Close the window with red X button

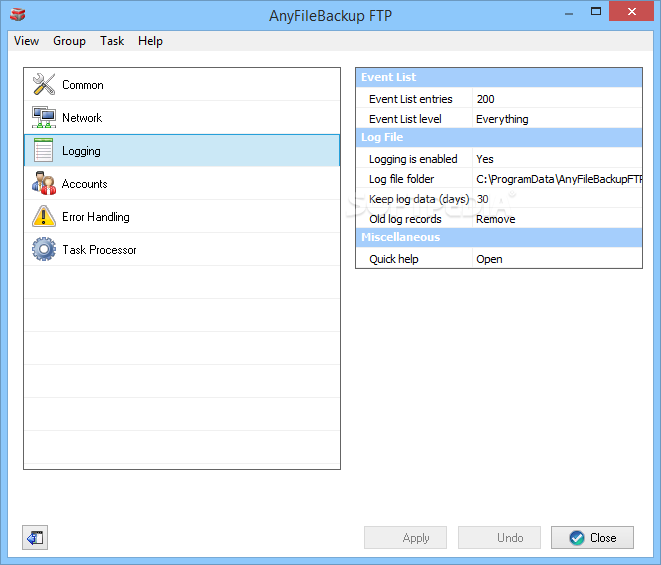[631, 11]
